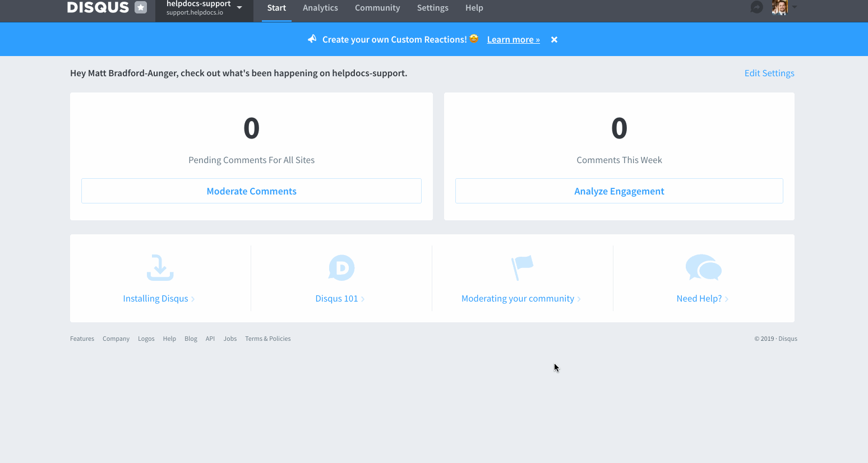Open the Help footer link

click(169, 339)
